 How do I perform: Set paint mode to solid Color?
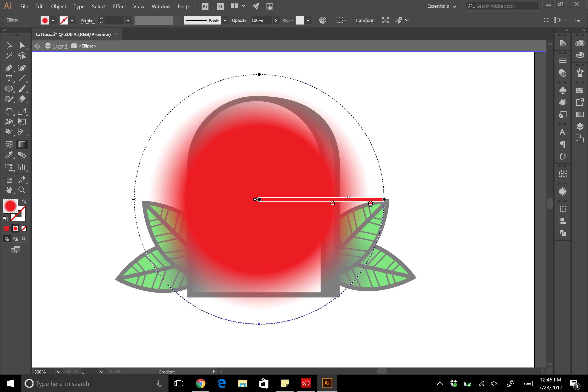click(x=6, y=228)
